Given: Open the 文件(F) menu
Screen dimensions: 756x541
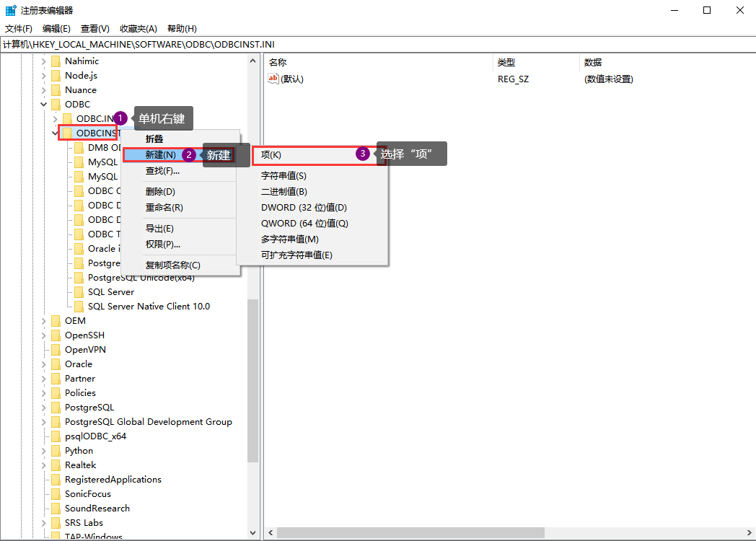Looking at the screenshot, I should (x=18, y=29).
